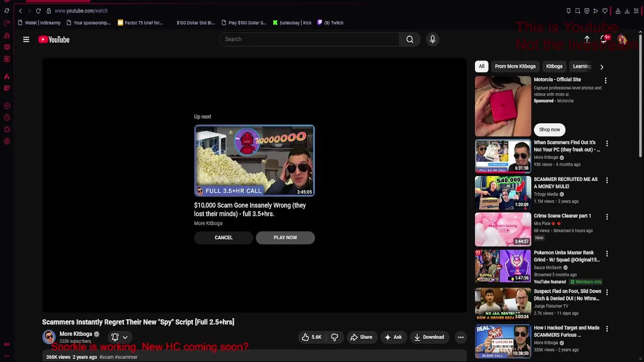Open options for 'Suspect Fled on Foot' video
The image size is (644, 362).
point(607,293)
